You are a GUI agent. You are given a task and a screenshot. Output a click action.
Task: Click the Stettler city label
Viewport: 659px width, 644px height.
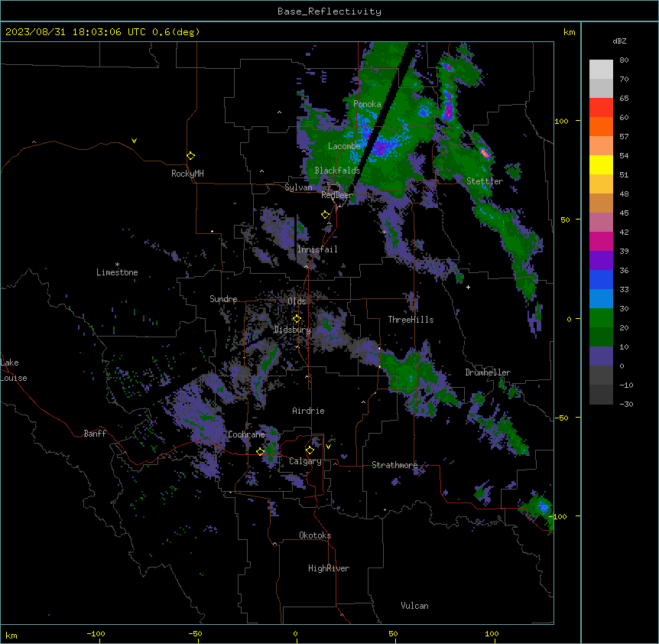pyautogui.click(x=485, y=181)
